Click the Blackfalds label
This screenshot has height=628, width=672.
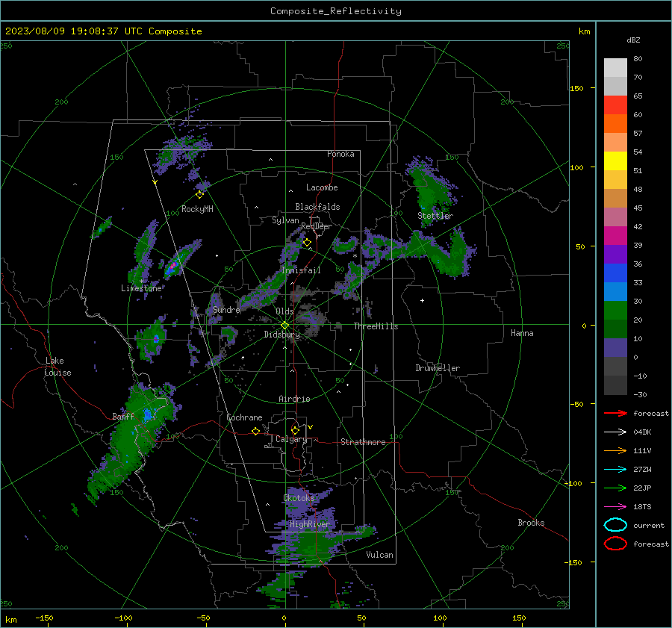pos(317,207)
